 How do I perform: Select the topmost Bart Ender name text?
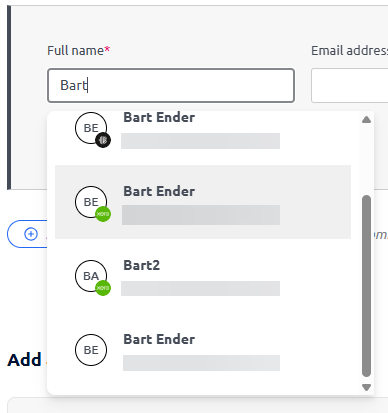pyautogui.click(x=159, y=117)
